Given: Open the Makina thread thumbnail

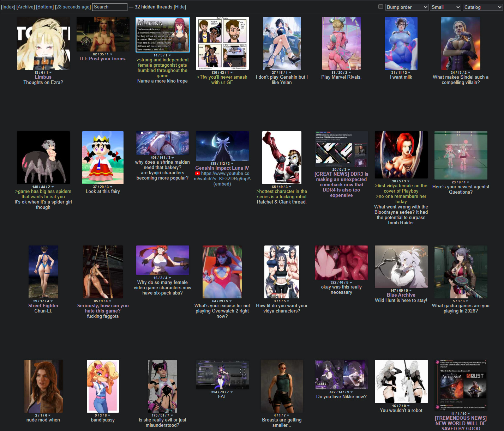Looking at the screenshot, I should click(x=162, y=34).
